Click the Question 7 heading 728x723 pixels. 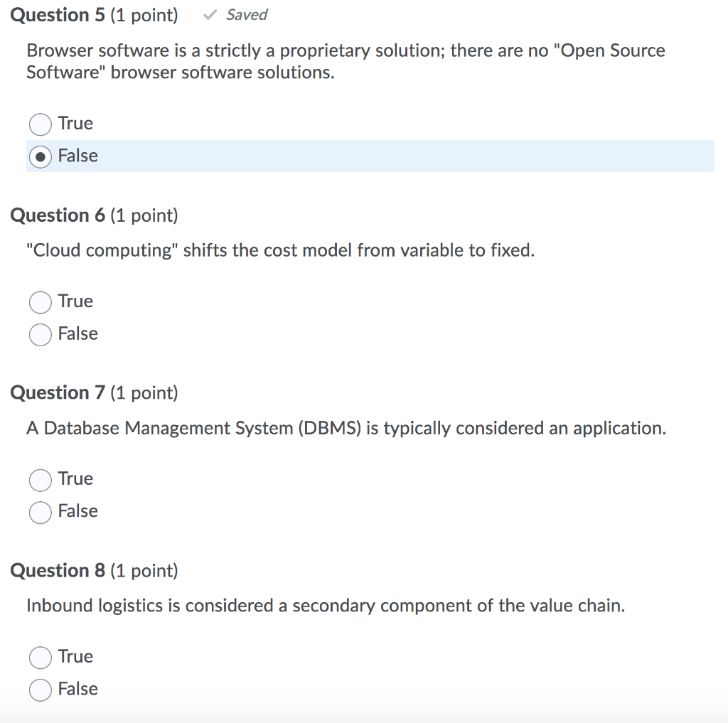click(93, 392)
